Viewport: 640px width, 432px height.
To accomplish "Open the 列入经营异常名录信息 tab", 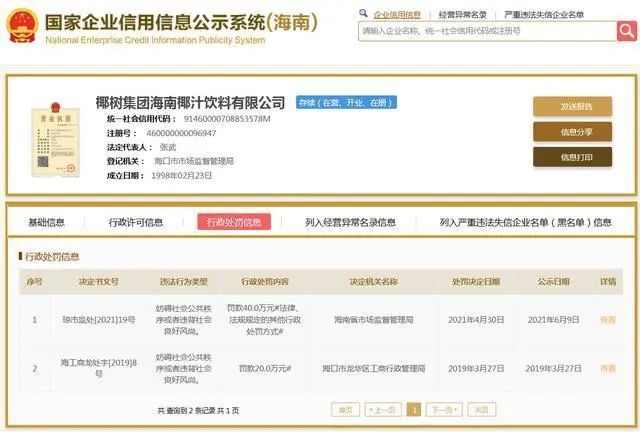I will [350, 222].
